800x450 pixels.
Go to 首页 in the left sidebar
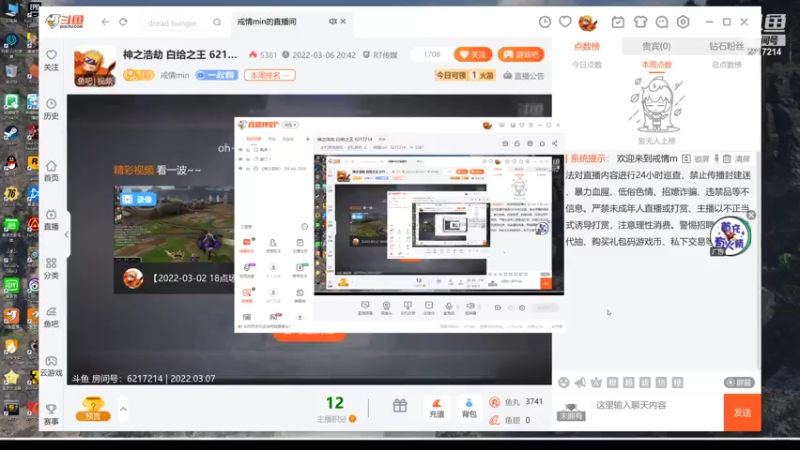[x=51, y=171]
